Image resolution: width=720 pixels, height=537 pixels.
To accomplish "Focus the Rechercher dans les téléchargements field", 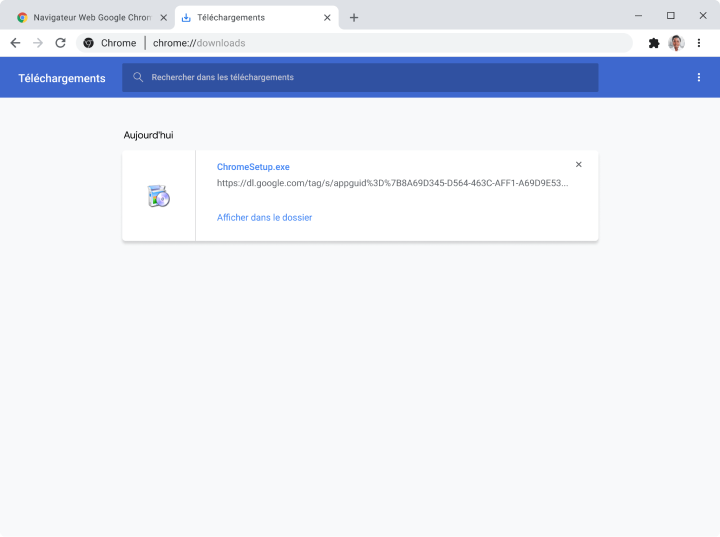I will 370,77.
